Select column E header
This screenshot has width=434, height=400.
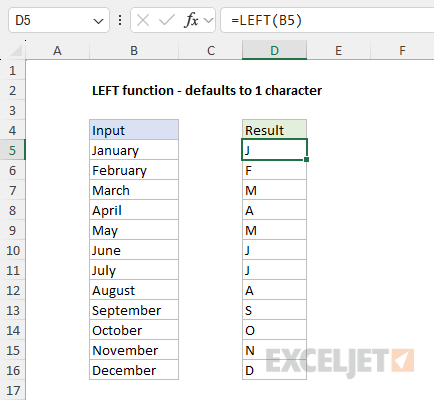pos(338,51)
